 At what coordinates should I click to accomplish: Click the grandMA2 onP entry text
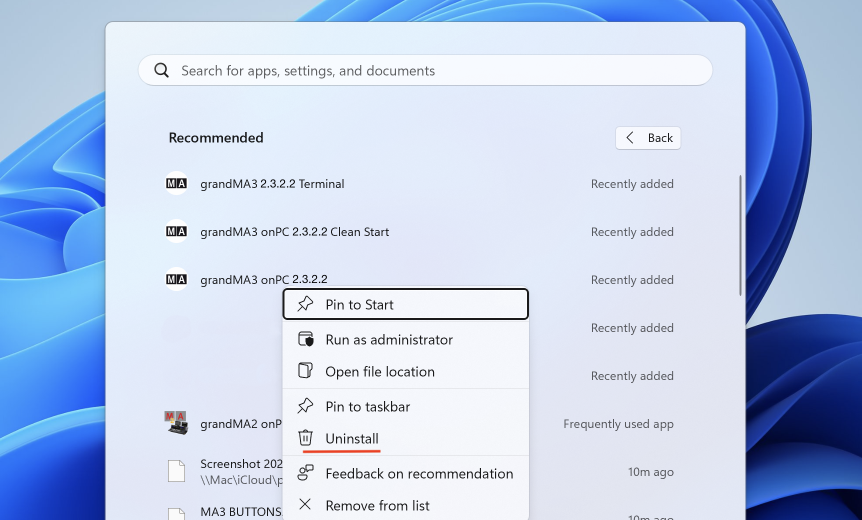(x=241, y=424)
